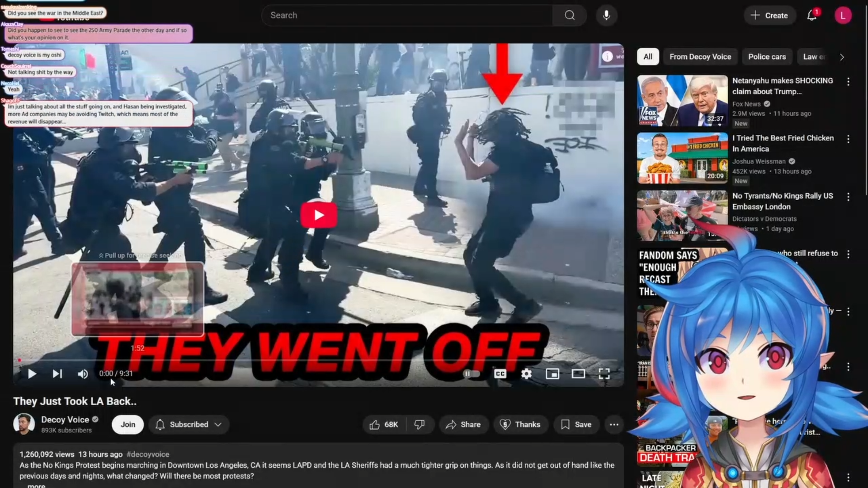Open options menu for Netanyahu video
Screen dimensions: 868x488
tap(848, 82)
